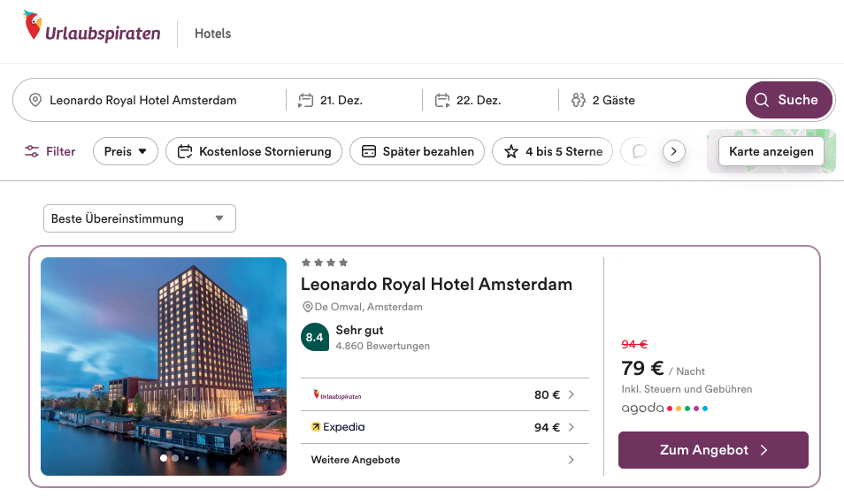Enable the 4 bis 5 Sterne filter
The width and height of the screenshot is (844, 504).
[553, 151]
